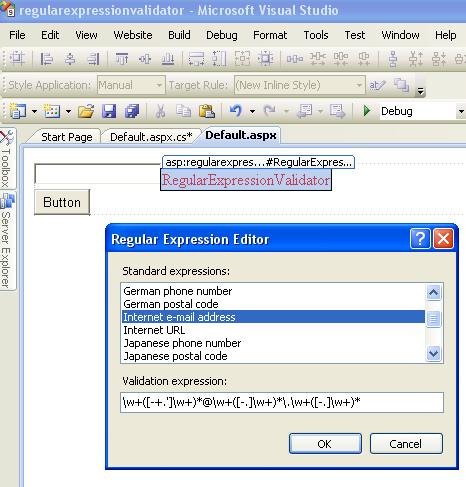Open the Server Explorer side panel
The height and width of the screenshot is (487, 466).
click(x=7, y=241)
